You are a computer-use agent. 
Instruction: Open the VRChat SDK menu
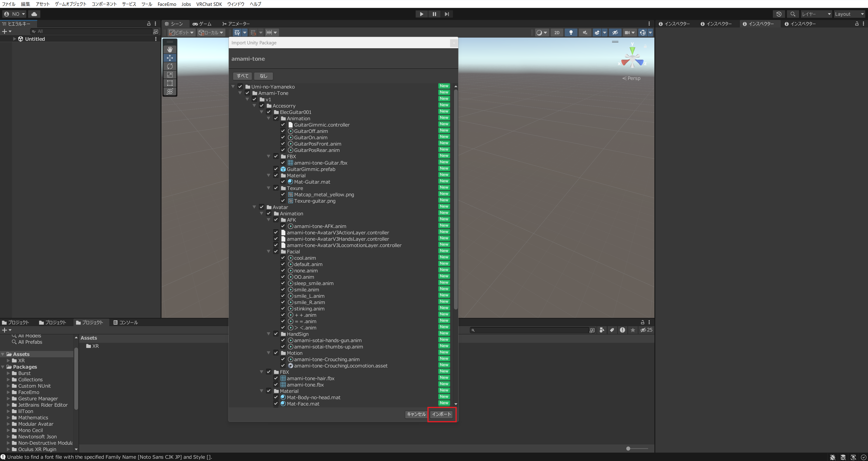tap(209, 4)
